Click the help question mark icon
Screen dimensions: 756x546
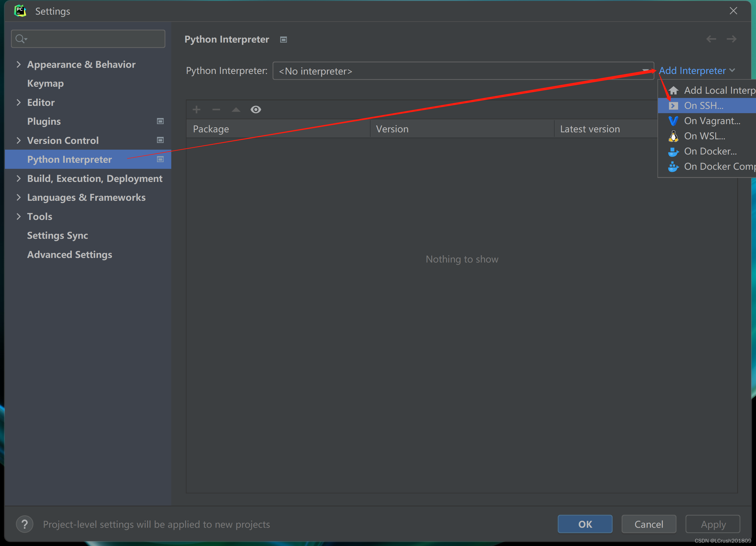tap(25, 524)
